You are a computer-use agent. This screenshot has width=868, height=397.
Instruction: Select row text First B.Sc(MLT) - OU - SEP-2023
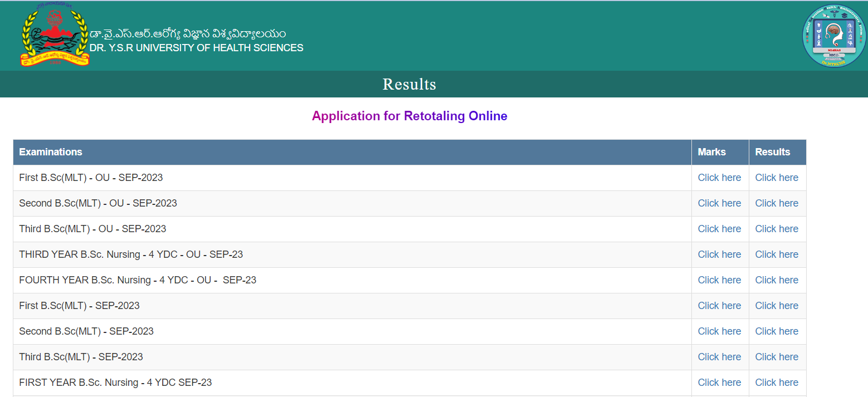(x=91, y=178)
